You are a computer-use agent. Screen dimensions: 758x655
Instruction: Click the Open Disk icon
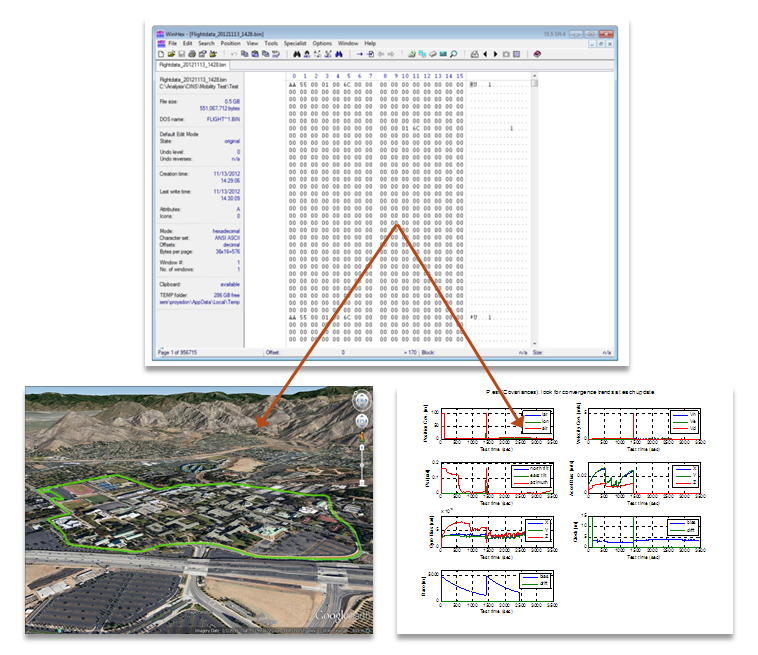412,54
